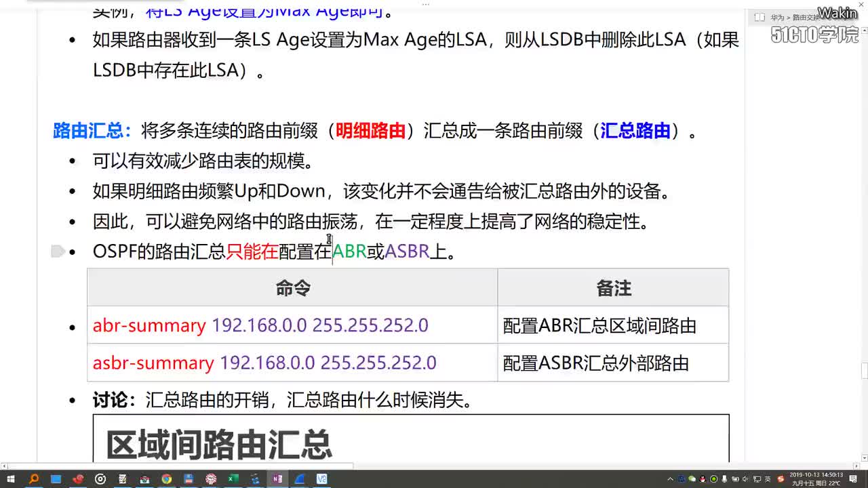Open QQ penguin icon in system tray
Image resolution: width=868 pixels, height=488 pixels.
coord(703,479)
